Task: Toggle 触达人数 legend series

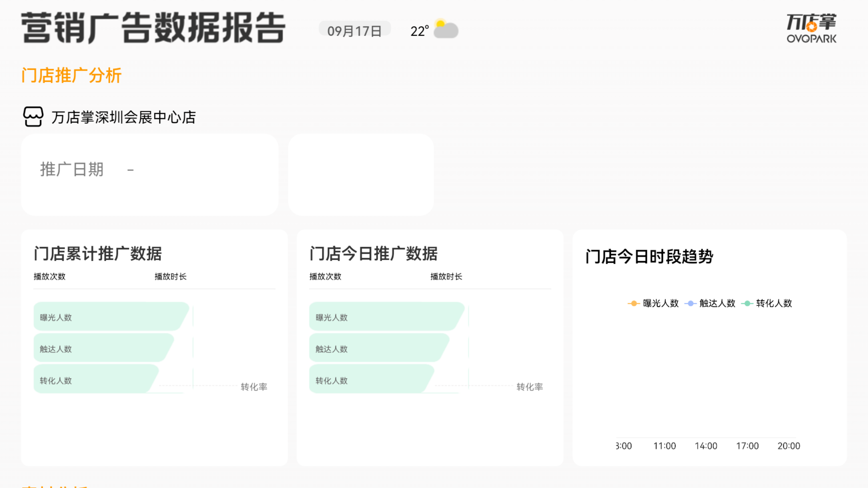Action: coord(717,303)
